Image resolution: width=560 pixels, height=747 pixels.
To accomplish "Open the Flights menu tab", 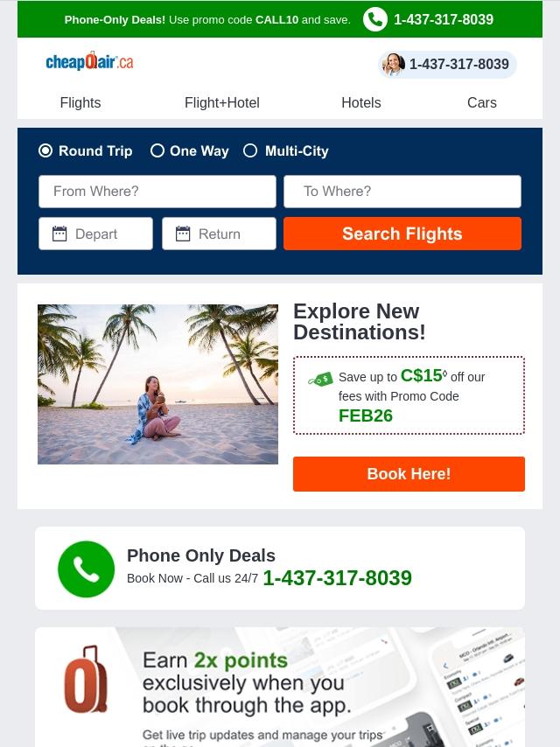I will tap(80, 103).
